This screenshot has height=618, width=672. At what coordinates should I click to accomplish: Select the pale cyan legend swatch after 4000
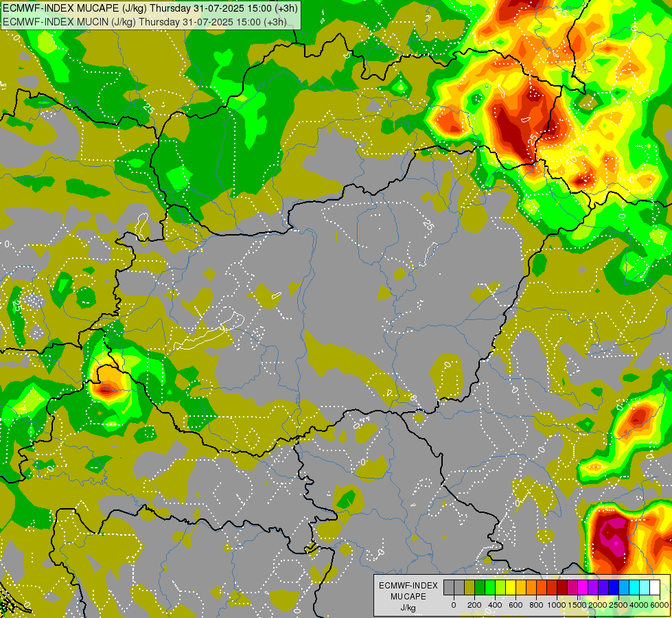645,588
